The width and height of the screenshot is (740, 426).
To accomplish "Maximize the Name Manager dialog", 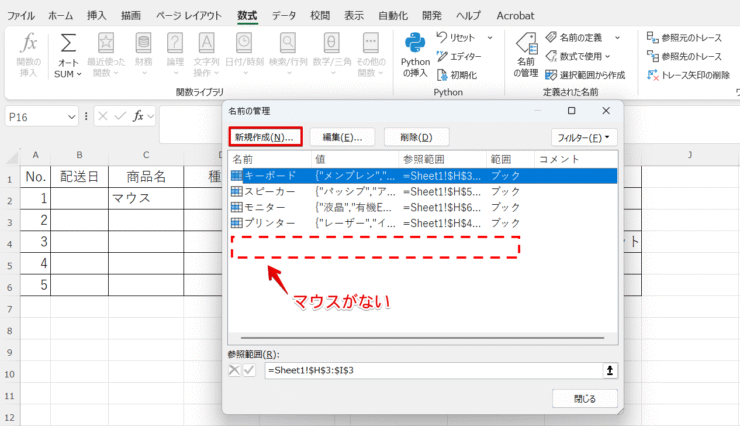I will (x=572, y=110).
